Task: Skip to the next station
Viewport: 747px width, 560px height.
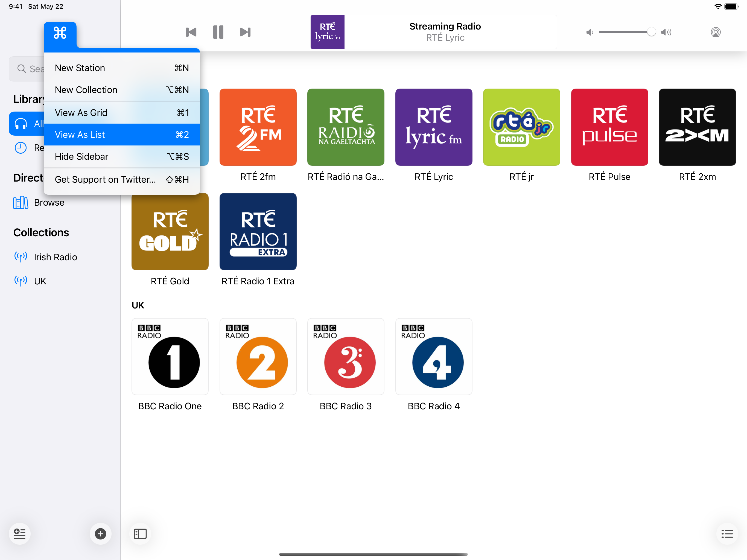Action: pos(245,32)
